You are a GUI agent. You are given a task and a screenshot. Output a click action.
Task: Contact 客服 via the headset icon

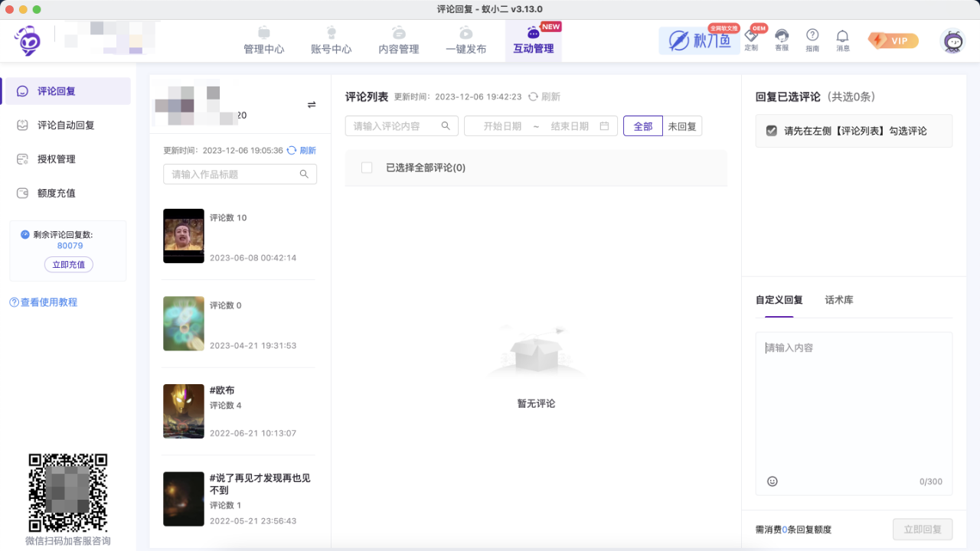pos(782,40)
